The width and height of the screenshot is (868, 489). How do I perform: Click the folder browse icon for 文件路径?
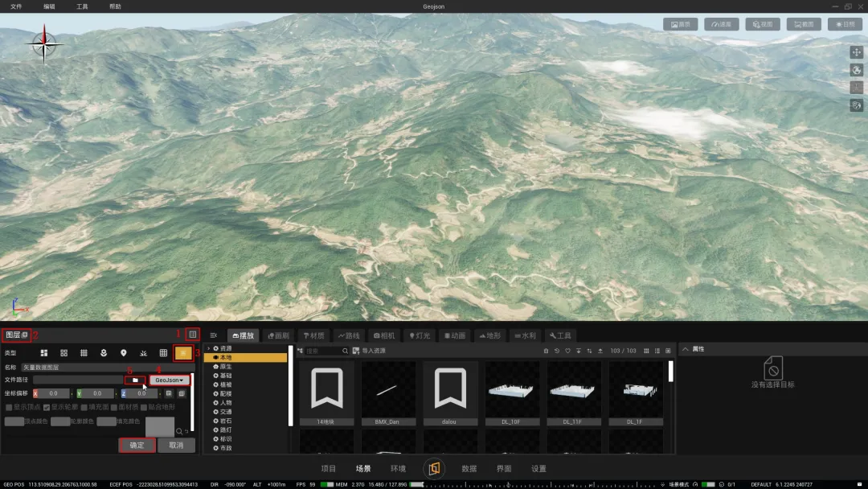coord(136,380)
